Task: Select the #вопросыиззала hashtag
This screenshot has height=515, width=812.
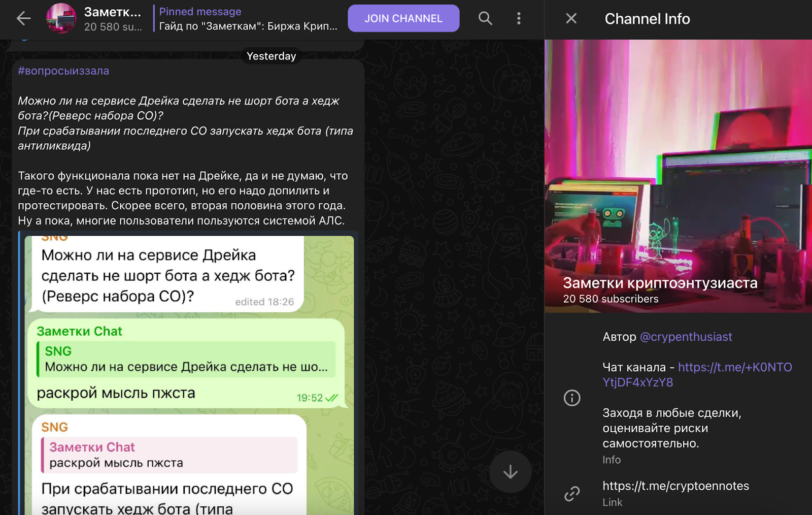Action: tap(63, 71)
